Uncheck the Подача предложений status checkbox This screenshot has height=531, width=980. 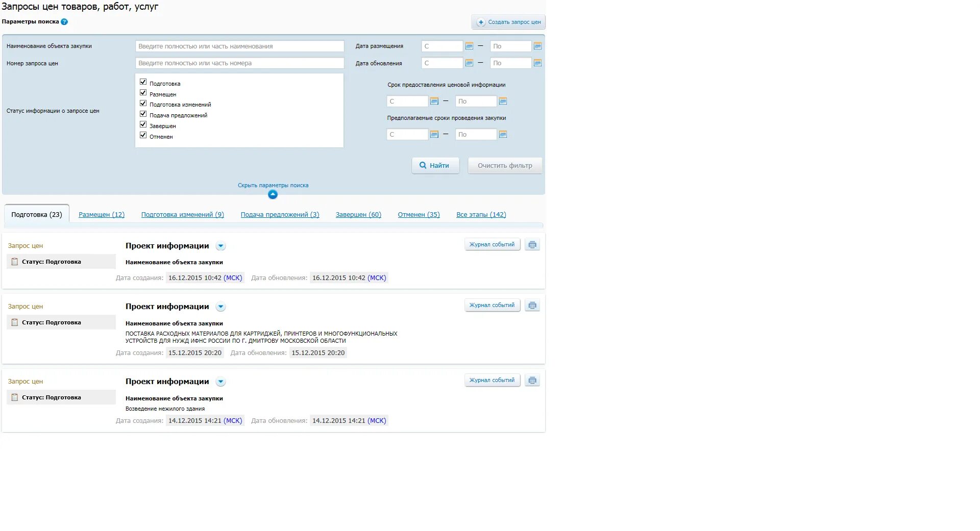143,114
